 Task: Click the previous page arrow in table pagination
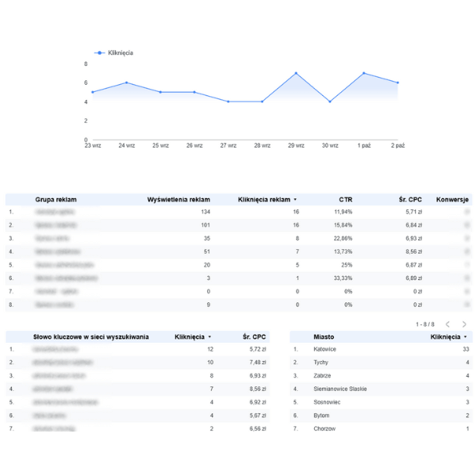tap(447, 324)
